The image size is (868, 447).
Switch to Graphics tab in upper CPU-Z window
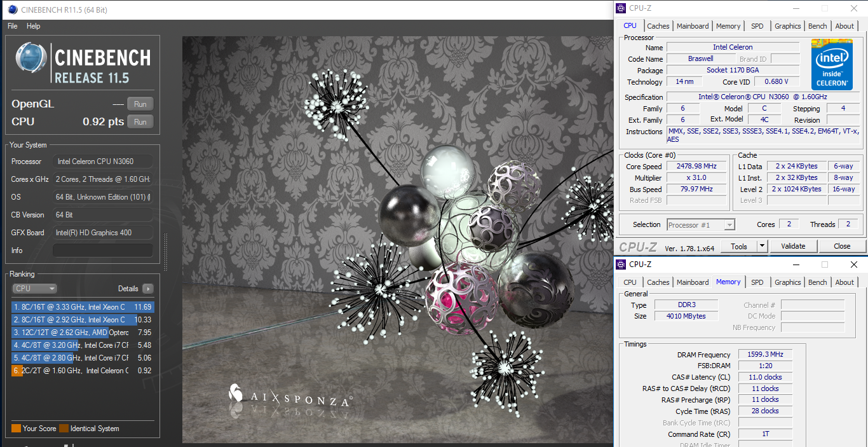788,26
